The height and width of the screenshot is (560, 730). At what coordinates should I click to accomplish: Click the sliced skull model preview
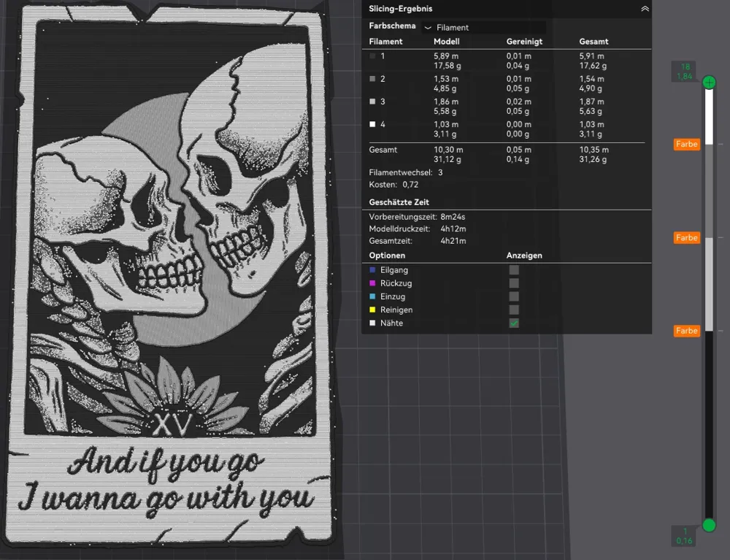(x=171, y=275)
